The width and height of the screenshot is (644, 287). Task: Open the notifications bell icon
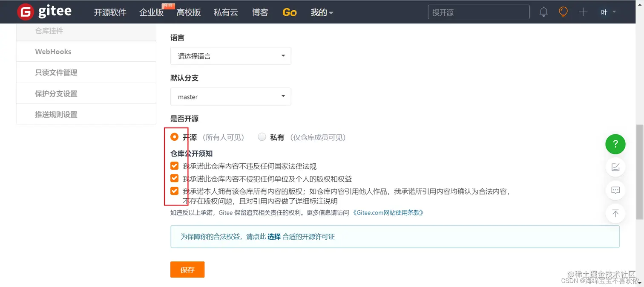coord(543,12)
